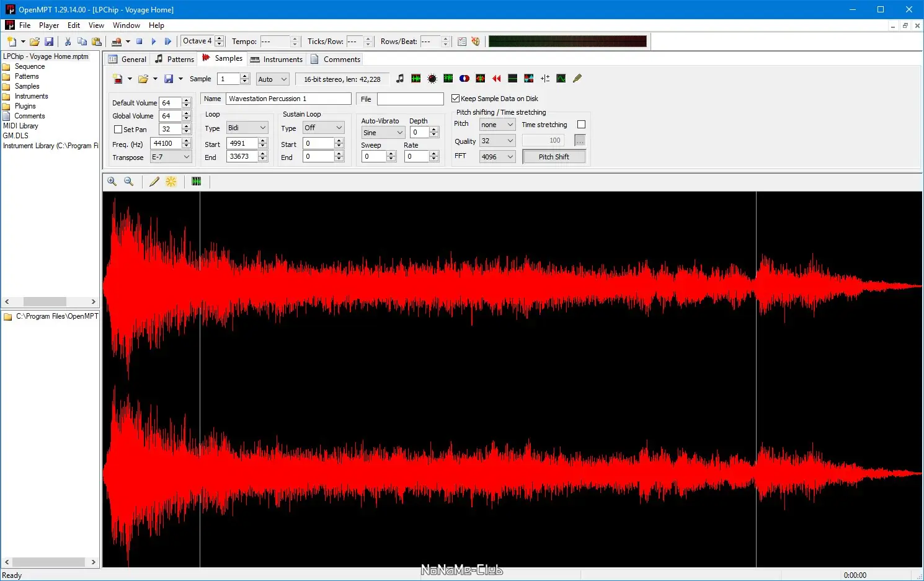Screen dimensions: 924x581
Task: Click the add silence star icon
Action: [171, 182]
